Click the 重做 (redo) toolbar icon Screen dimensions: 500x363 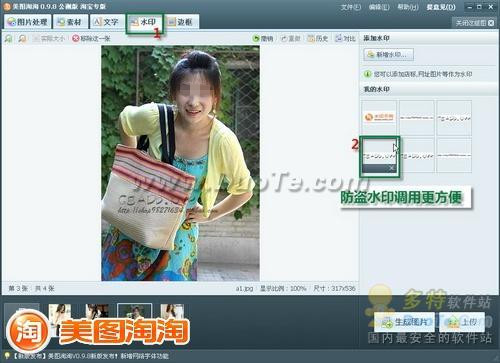[x=290, y=39]
